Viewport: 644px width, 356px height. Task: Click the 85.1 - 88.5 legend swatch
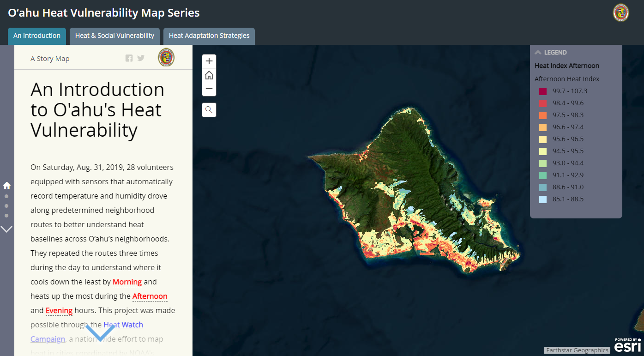coord(542,199)
